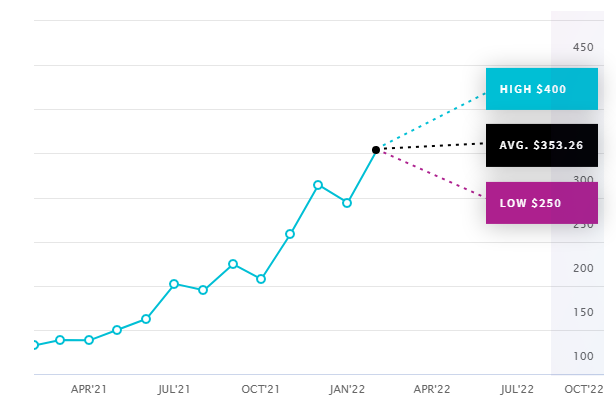The image size is (616, 416).
Task: Select the data point above JAN'22 label
Action: [346, 203]
